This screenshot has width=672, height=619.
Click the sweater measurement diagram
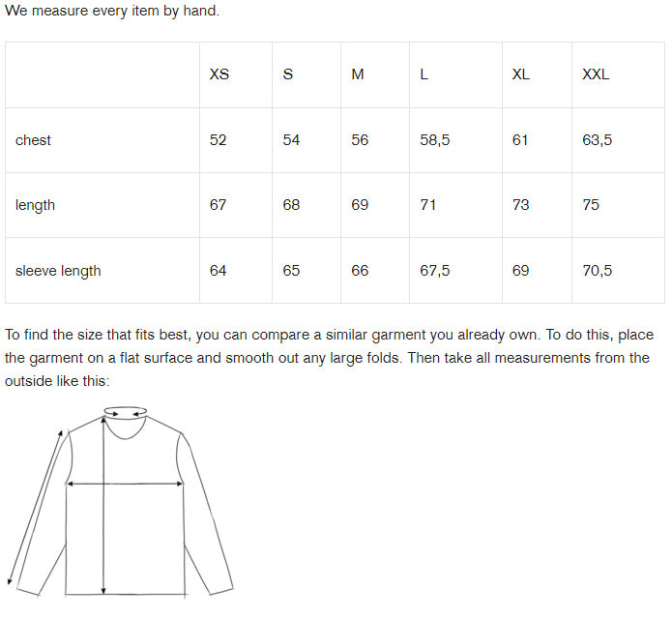[121, 502]
